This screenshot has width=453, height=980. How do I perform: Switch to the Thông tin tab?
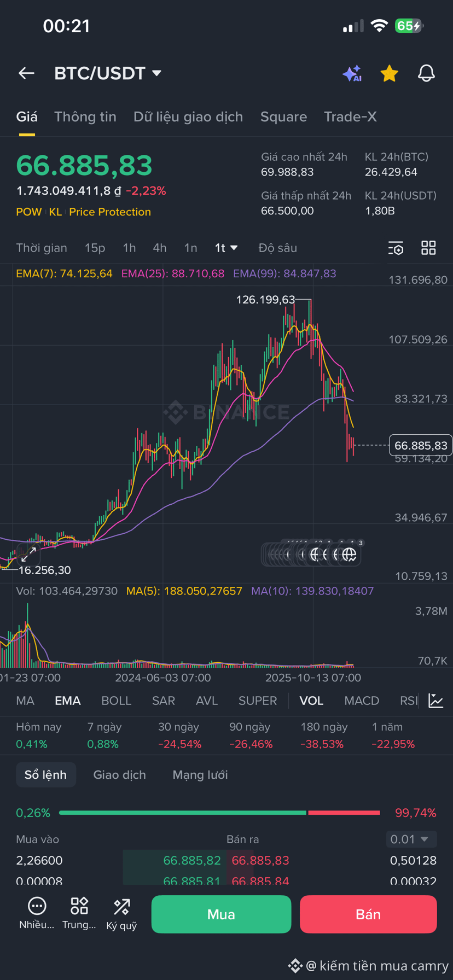click(x=85, y=117)
